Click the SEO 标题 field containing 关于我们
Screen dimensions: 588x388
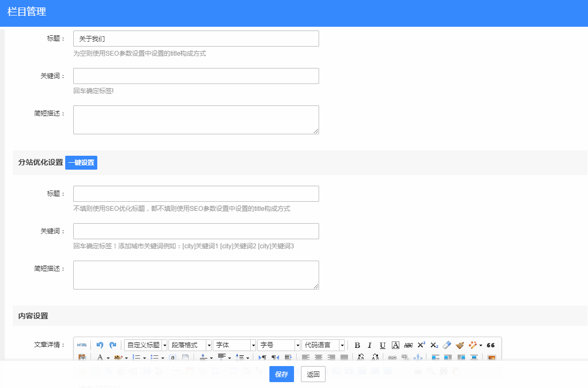tap(196, 39)
